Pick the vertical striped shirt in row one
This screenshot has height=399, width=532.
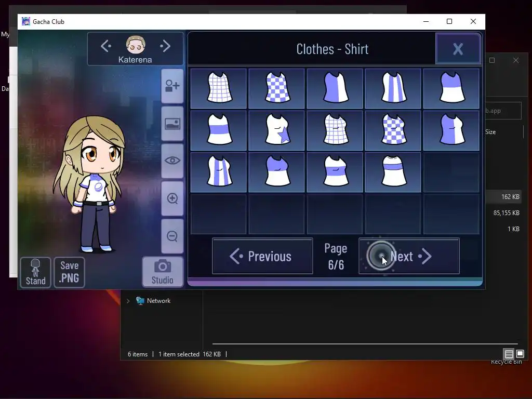(x=393, y=88)
